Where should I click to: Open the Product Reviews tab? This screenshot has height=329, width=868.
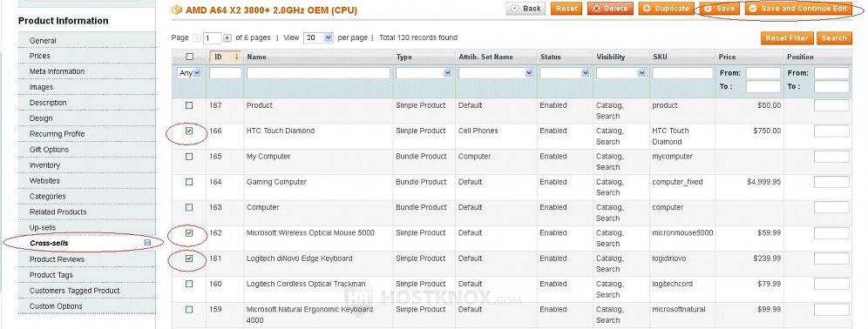point(87,258)
